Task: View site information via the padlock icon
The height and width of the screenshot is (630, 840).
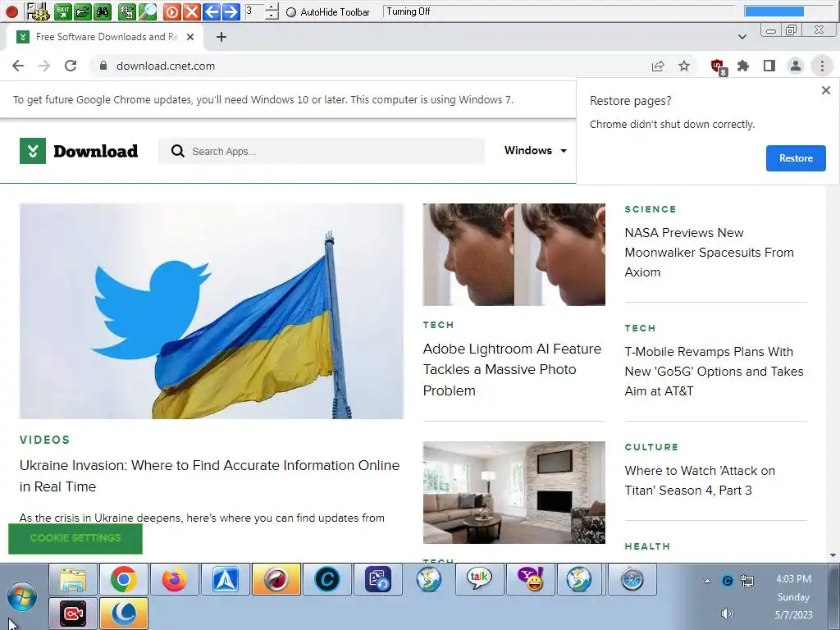Action: click(103, 66)
